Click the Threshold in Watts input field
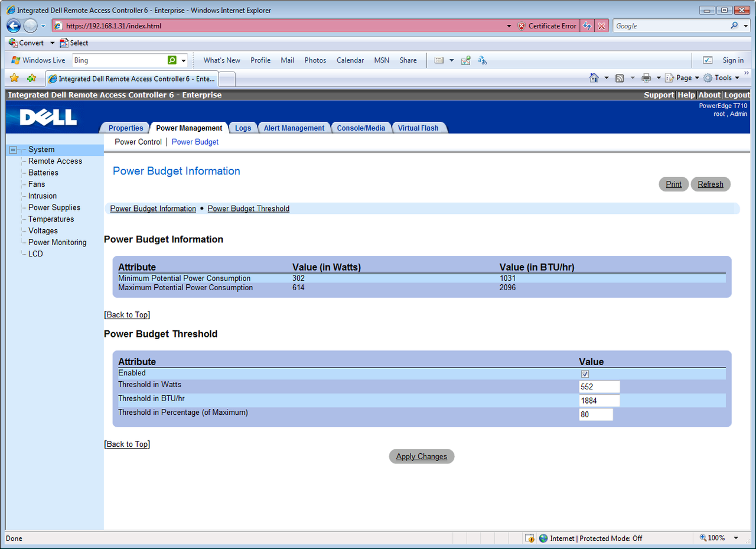 (x=599, y=387)
